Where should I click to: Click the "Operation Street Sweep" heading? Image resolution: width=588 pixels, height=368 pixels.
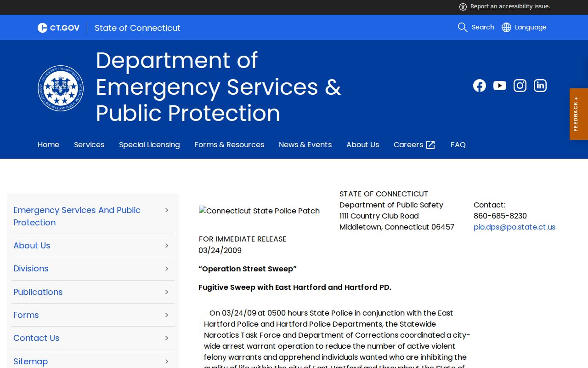(x=248, y=269)
